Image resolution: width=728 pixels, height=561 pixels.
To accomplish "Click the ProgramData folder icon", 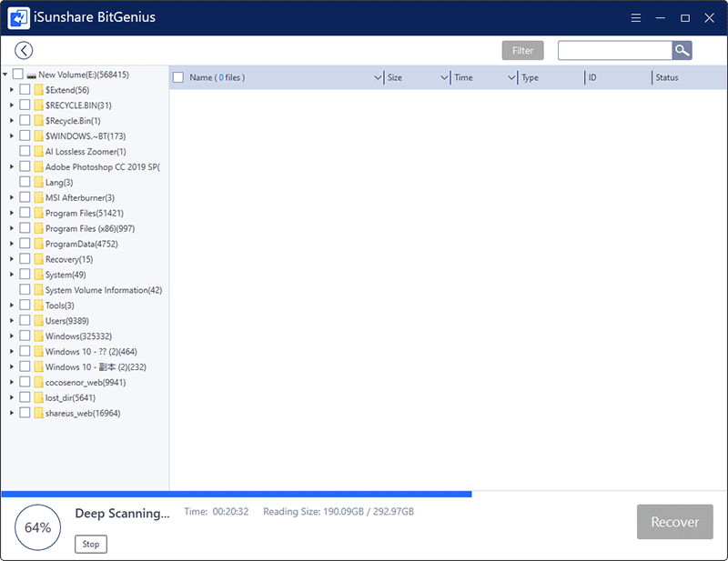I will [x=38, y=244].
